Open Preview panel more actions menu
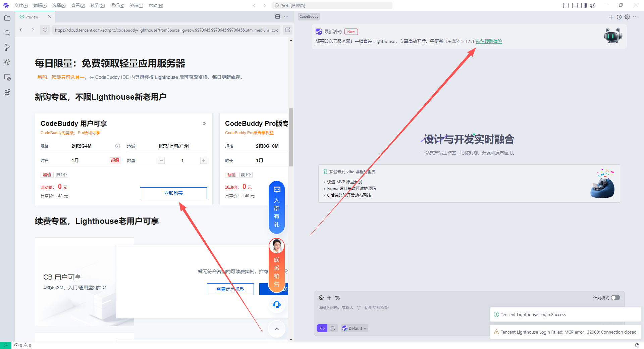Image resolution: width=644 pixels, height=349 pixels. click(286, 17)
